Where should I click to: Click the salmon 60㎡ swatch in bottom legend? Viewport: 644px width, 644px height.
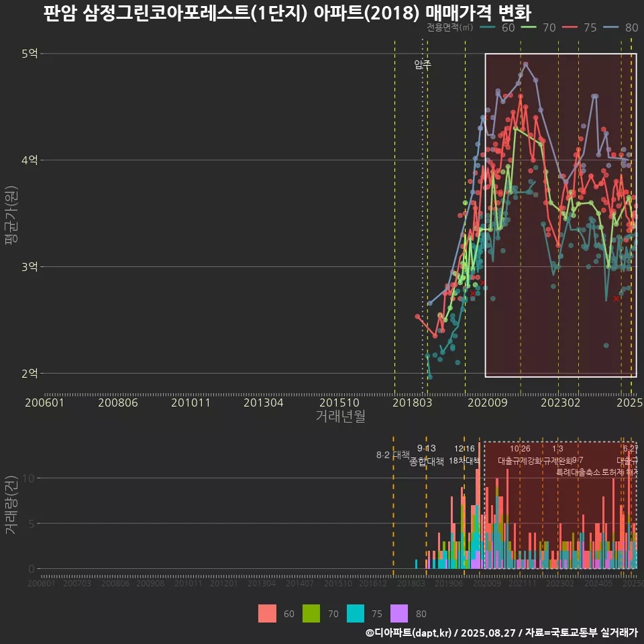[x=267, y=614]
